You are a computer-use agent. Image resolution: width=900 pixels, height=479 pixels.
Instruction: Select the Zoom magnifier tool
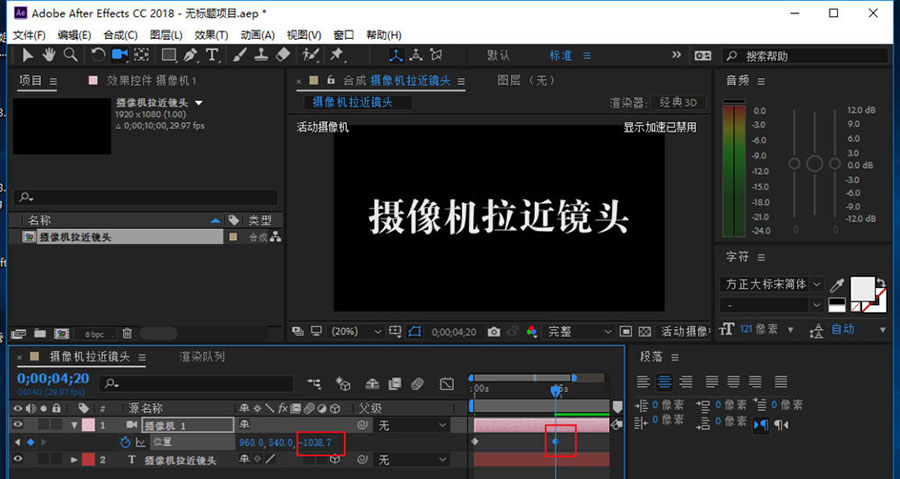(x=70, y=55)
